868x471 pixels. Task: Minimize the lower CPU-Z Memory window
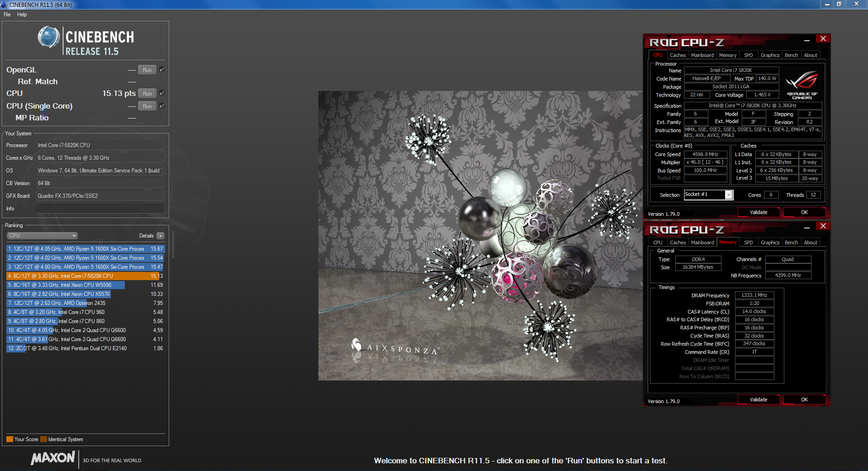[807, 228]
